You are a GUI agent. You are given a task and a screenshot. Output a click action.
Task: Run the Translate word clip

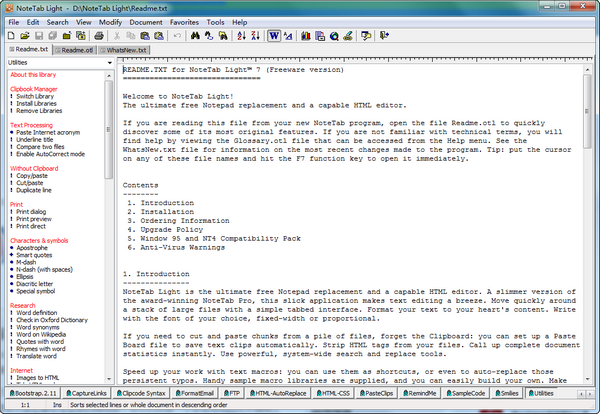pos(36,356)
